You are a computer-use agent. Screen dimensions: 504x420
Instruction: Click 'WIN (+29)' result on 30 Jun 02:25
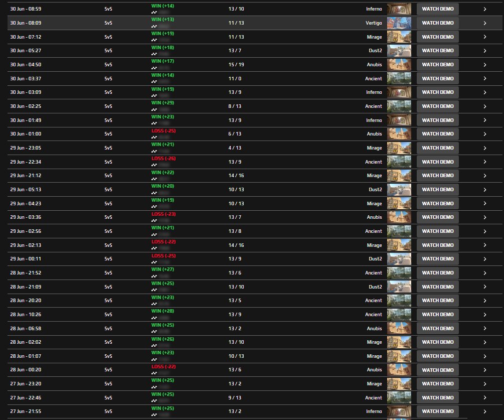162,103
